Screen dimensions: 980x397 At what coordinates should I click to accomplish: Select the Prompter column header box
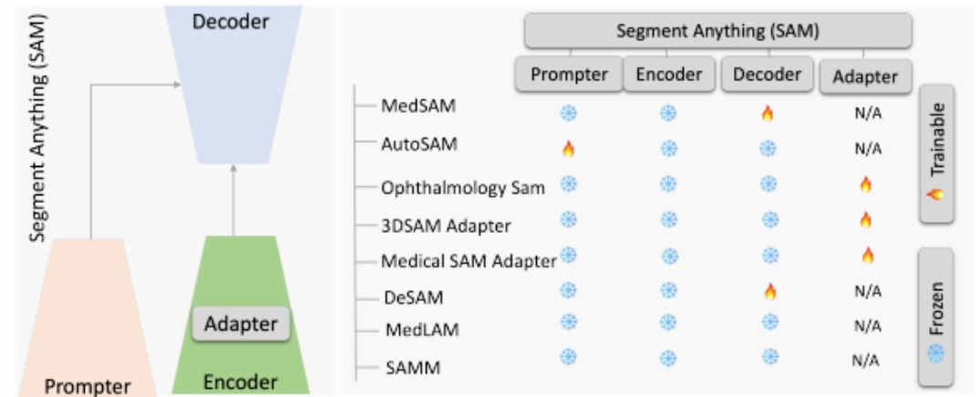pos(568,75)
